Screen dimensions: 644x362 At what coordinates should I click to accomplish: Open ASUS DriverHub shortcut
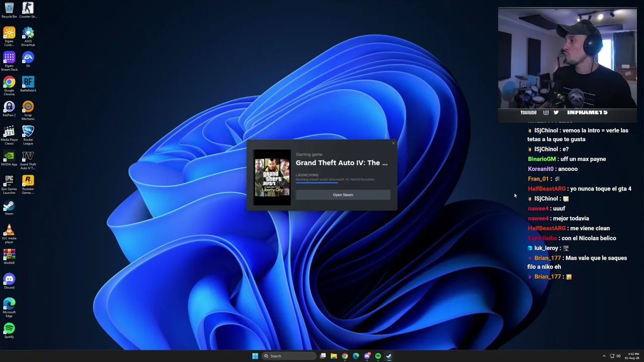point(28,37)
